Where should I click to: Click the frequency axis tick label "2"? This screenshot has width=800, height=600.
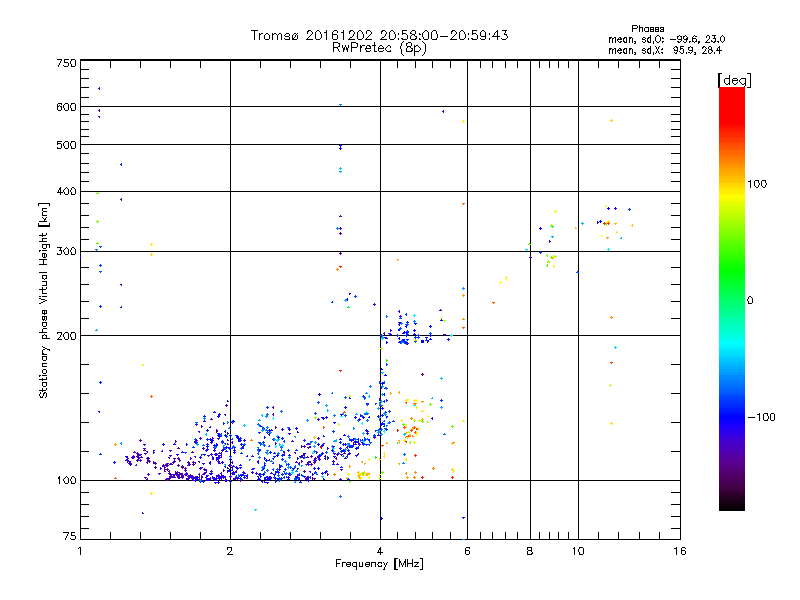[x=230, y=551]
